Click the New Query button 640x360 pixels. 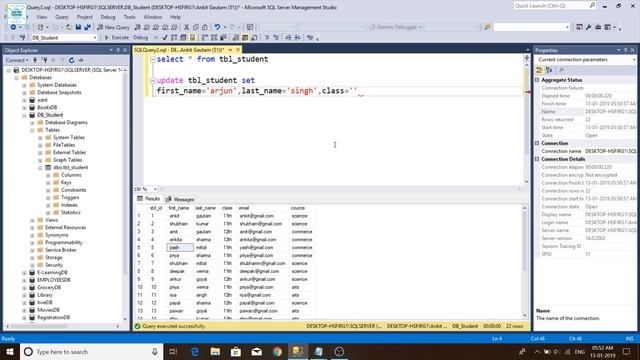pos(113,27)
